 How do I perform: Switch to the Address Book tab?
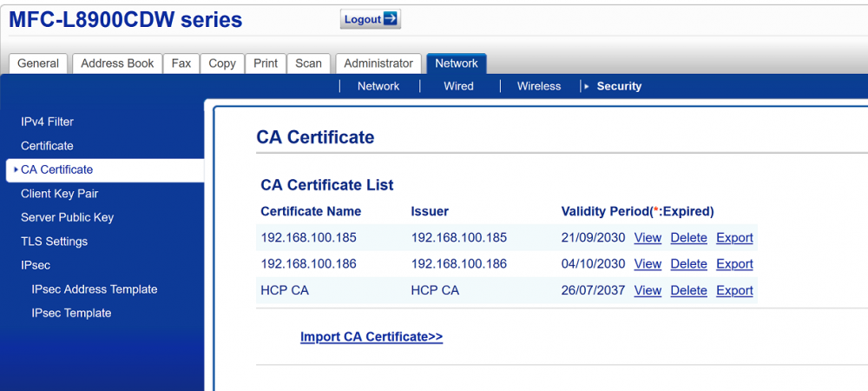(117, 63)
